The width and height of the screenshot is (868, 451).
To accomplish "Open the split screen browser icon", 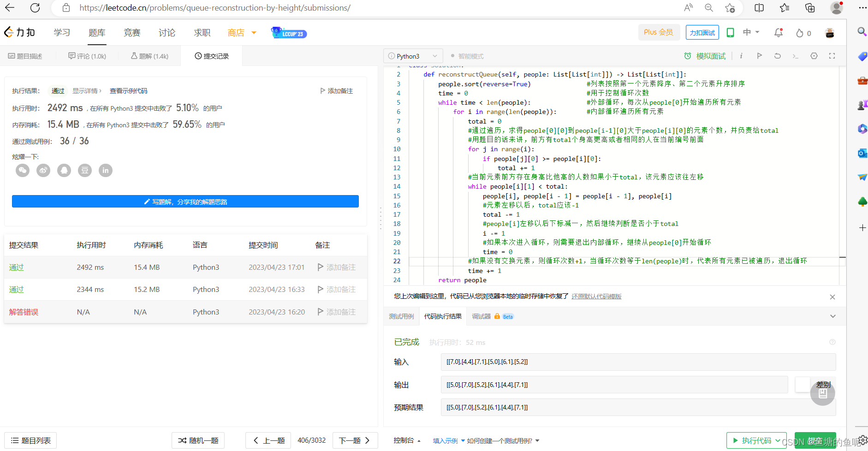I will pos(759,7).
